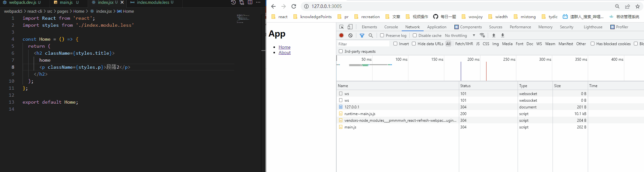The height and width of the screenshot is (172, 644).
Task: Share this page from the address bar
Action: pos(627,6)
